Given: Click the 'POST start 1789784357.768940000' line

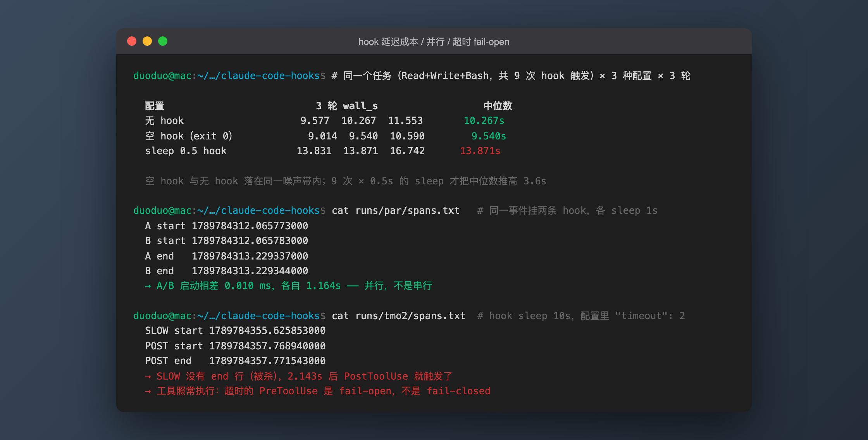Looking at the screenshot, I should (x=235, y=346).
